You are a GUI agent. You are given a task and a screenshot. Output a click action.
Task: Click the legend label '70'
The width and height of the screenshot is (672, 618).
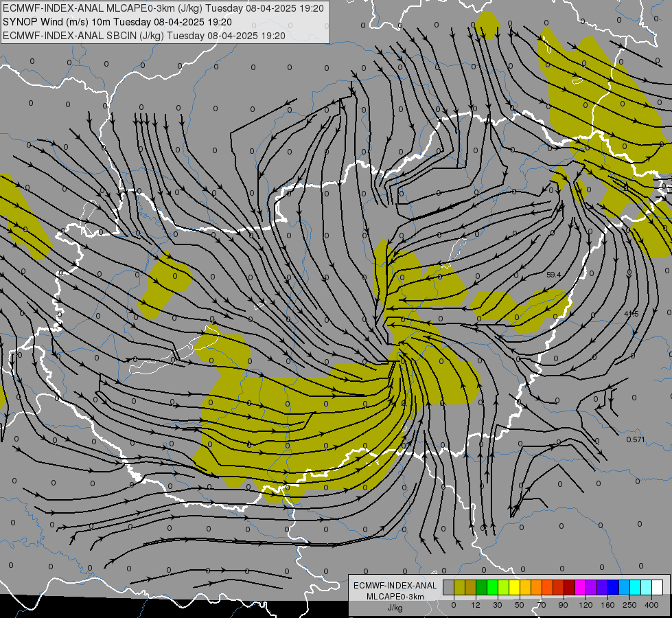coord(542,605)
